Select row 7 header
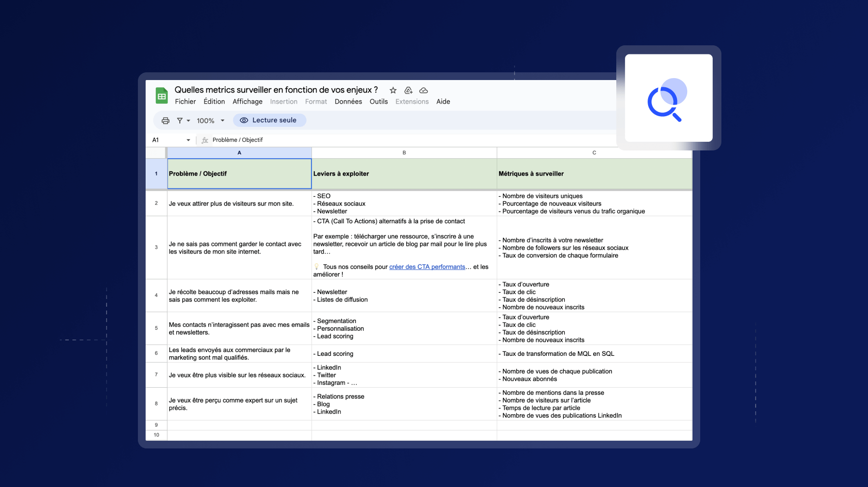Screen dimensions: 868x487 click(x=156, y=375)
